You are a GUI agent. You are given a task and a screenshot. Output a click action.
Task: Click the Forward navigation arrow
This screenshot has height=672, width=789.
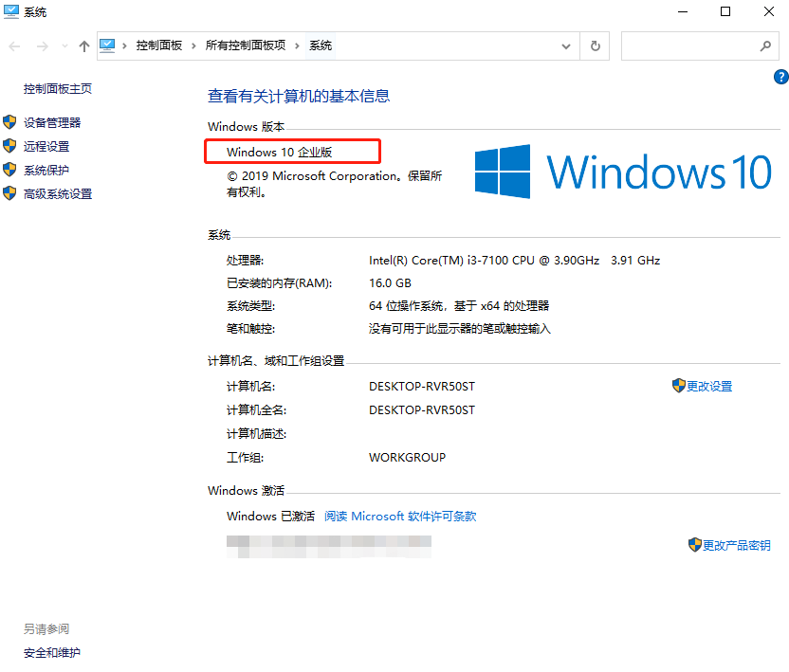coord(43,46)
